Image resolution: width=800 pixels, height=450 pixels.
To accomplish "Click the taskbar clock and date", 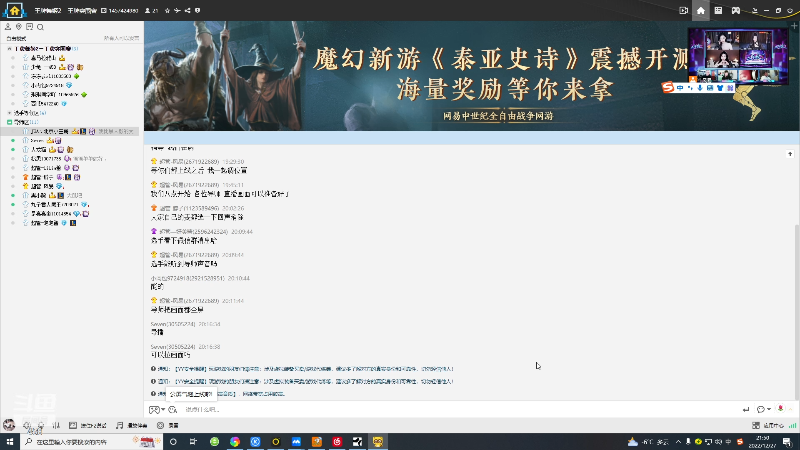I will [762, 441].
